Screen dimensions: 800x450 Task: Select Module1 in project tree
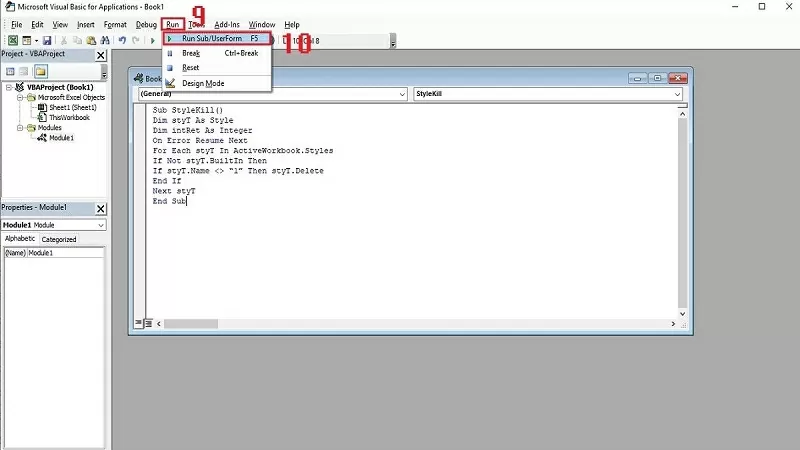click(61, 138)
